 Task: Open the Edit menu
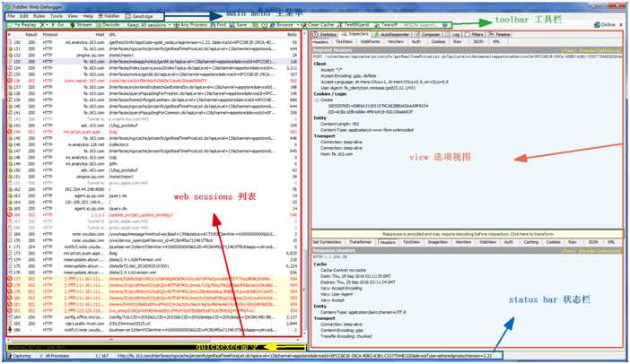click(24, 16)
